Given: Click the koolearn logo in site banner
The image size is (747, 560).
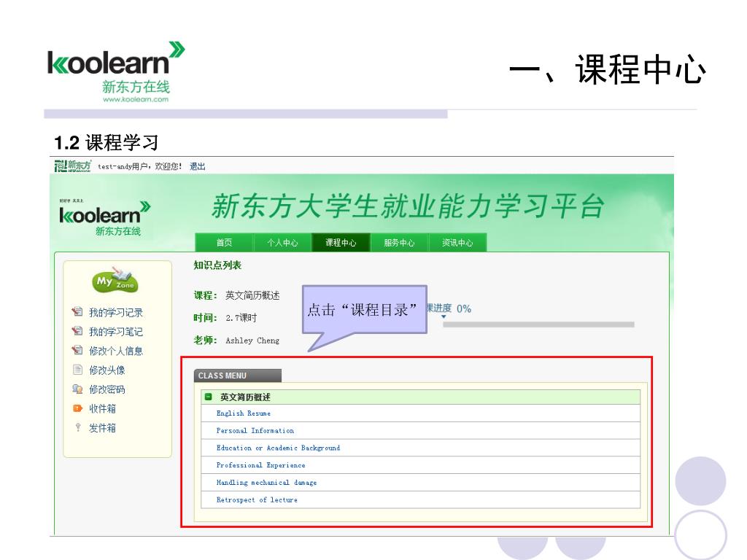Looking at the screenshot, I should pos(105,218).
